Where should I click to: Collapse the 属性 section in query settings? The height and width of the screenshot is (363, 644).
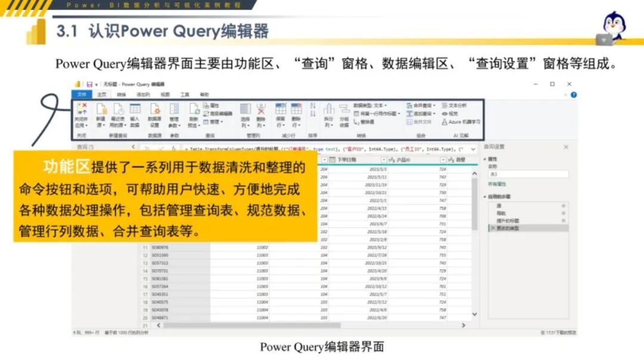(x=485, y=159)
